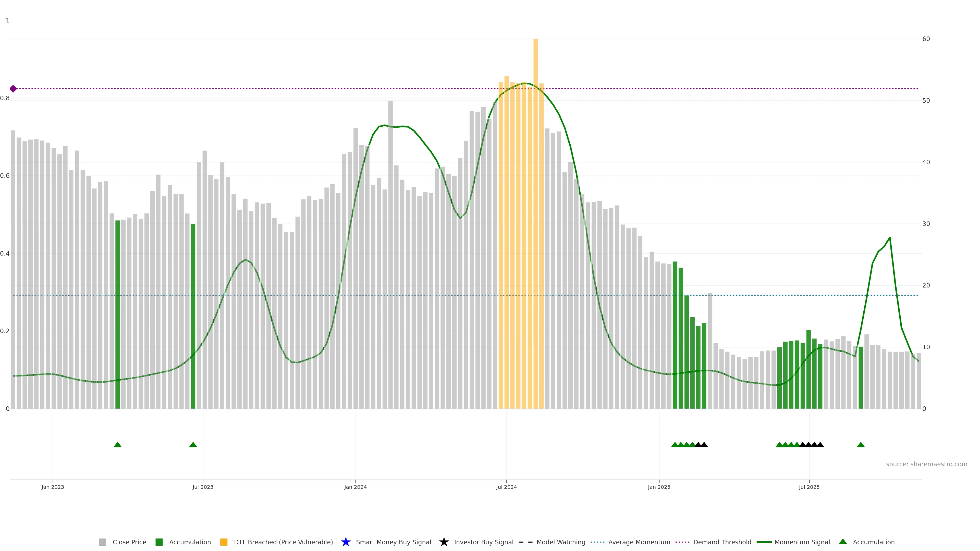
Task: Click the Jan 2024 axis label
Action: click(355, 487)
